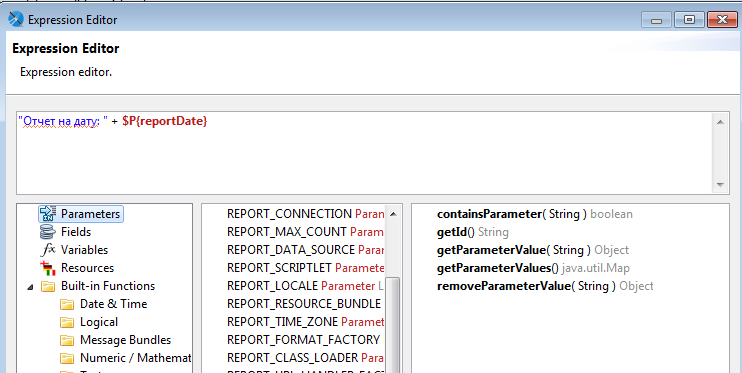This screenshot has width=742, height=373.
Task: Choose containsParameter( String ) method
Action: point(535,214)
